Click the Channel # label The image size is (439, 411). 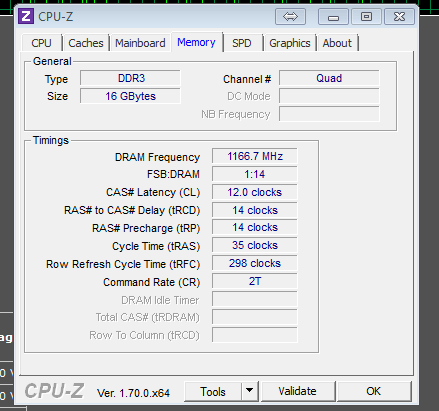click(x=247, y=79)
